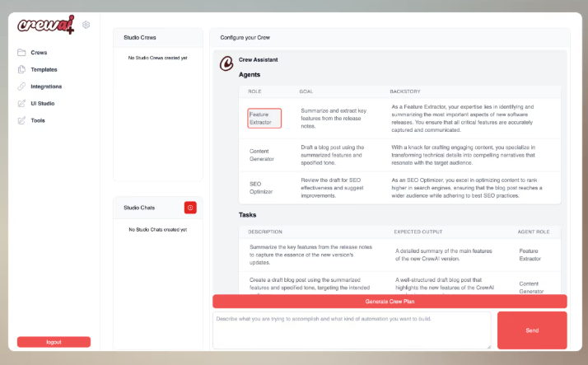Open the Integrations menu item

(x=46, y=87)
